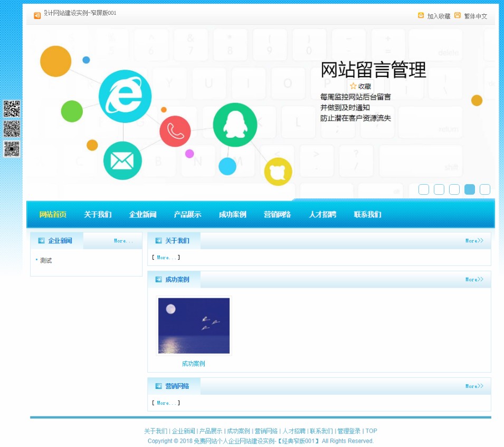Switch to 繁体中文 via the top link
Screen dimensions: 504x447
(x=476, y=16)
